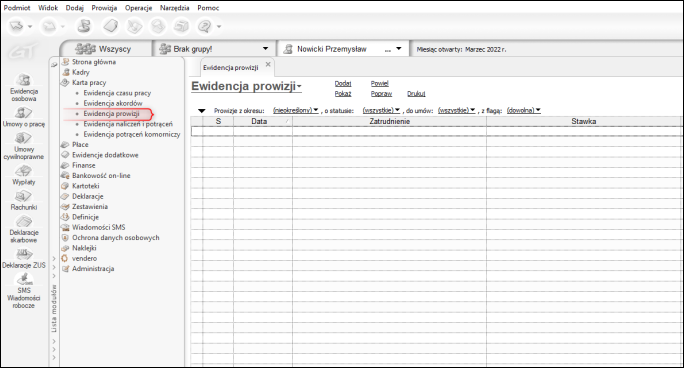This screenshot has width=684, height=368.
Task: Click the Deklaracje tree icon
Action: pyautogui.click(x=65, y=196)
